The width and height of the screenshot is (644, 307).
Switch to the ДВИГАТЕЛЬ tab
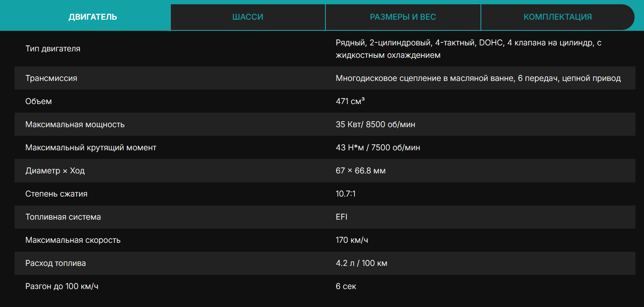click(x=92, y=17)
